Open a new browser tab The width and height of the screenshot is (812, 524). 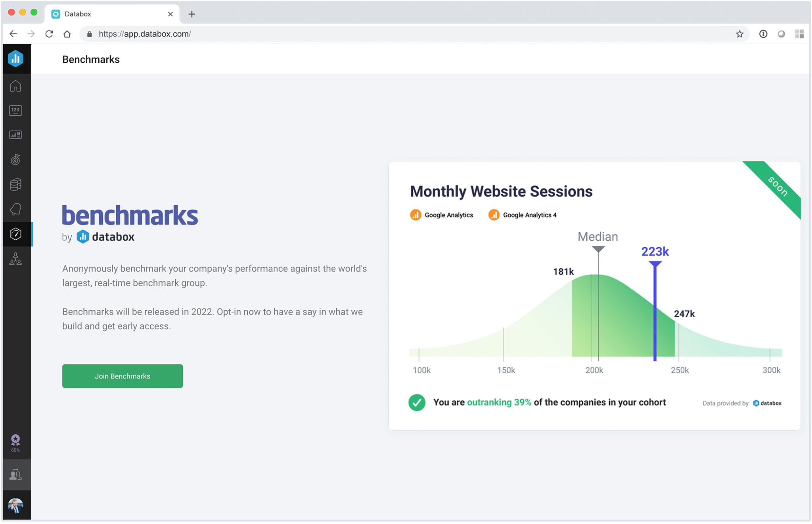192,14
